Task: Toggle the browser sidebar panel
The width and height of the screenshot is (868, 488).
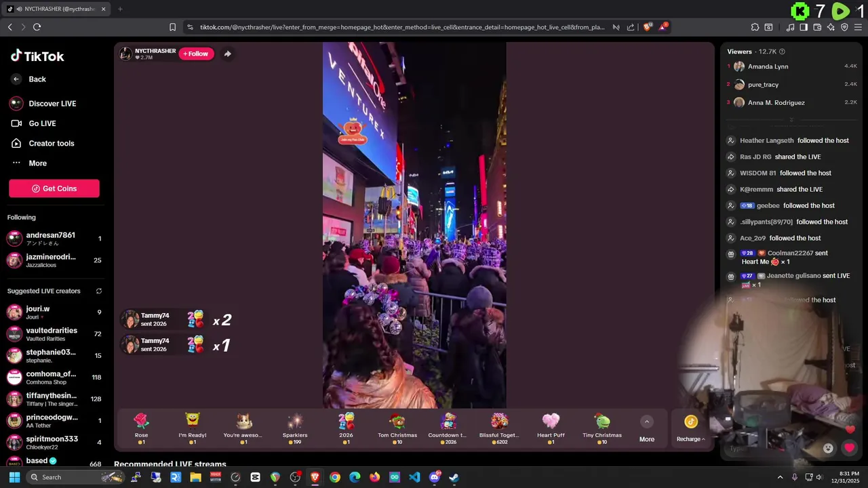Action: click(x=804, y=27)
